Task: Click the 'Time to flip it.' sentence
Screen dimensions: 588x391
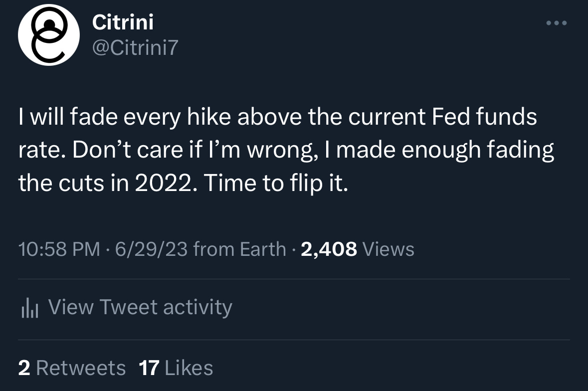Action: tap(275, 183)
